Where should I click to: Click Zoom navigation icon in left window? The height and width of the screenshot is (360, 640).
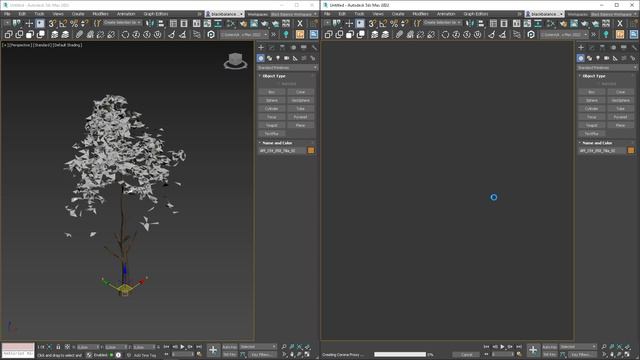click(x=284, y=347)
